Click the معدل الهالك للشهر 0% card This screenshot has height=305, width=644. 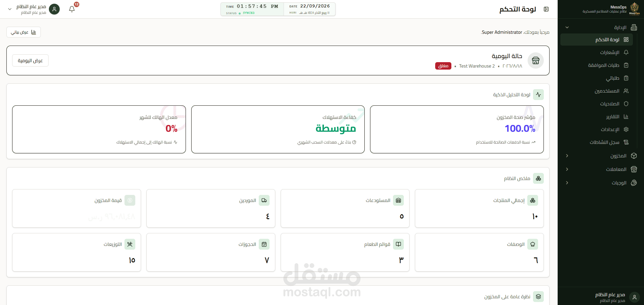[99, 129]
